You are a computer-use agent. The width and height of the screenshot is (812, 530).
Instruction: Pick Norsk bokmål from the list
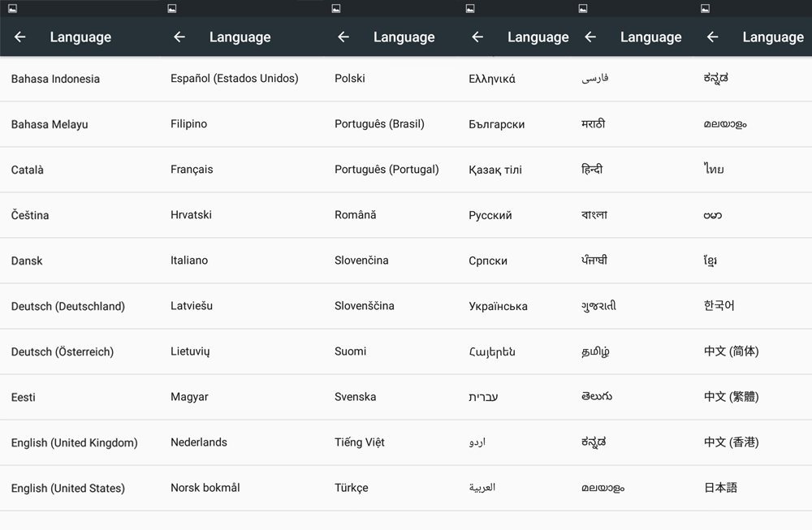205,488
